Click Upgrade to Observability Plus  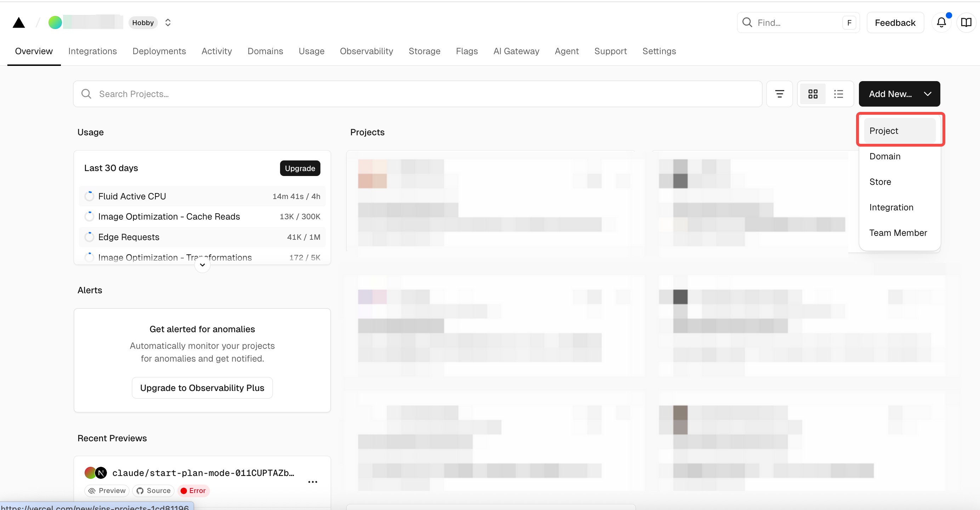tap(202, 387)
